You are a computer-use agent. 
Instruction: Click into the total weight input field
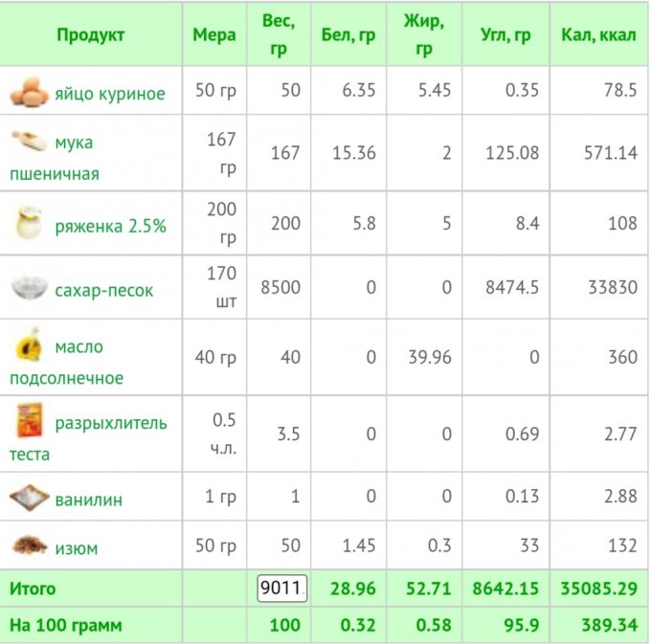[x=280, y=588]
